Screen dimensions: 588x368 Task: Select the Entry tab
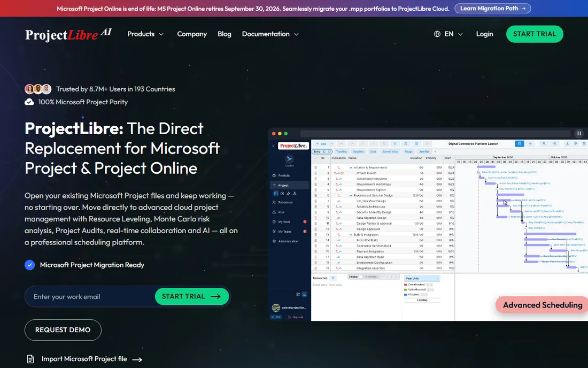pyautogui.click(x=322, y=151)
